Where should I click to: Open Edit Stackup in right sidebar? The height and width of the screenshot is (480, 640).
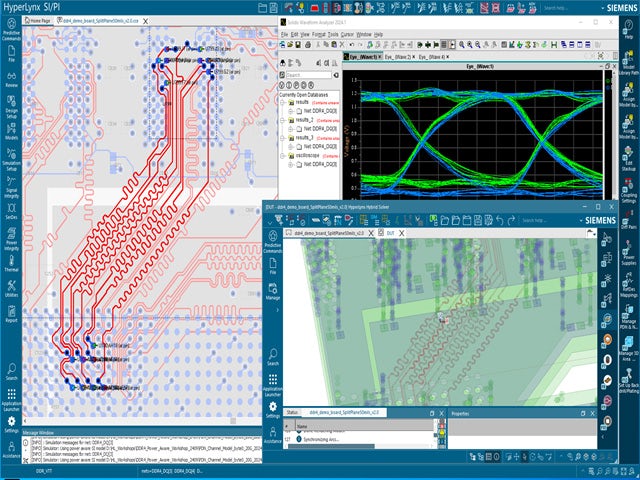click(629, 158)
